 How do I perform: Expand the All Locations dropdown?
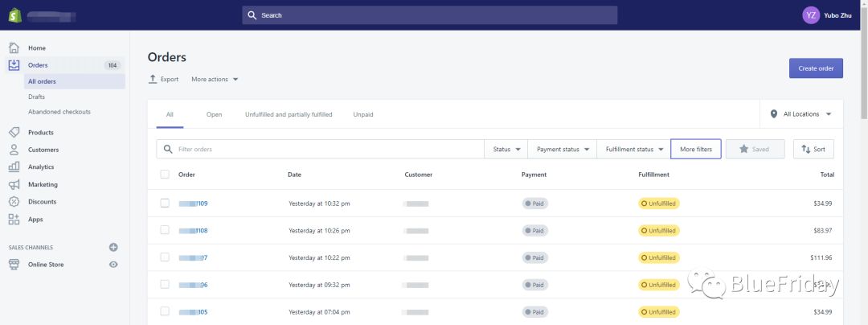tap(801, 114)
